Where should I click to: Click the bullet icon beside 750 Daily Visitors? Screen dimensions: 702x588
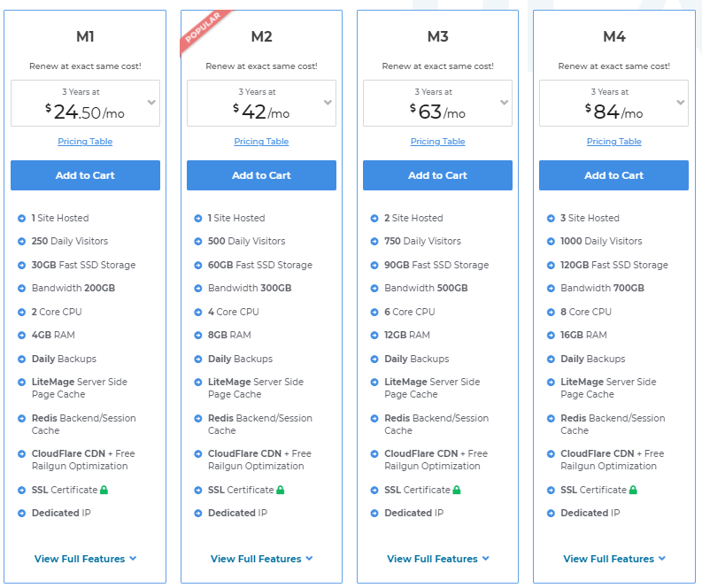(x=374, y=242)
